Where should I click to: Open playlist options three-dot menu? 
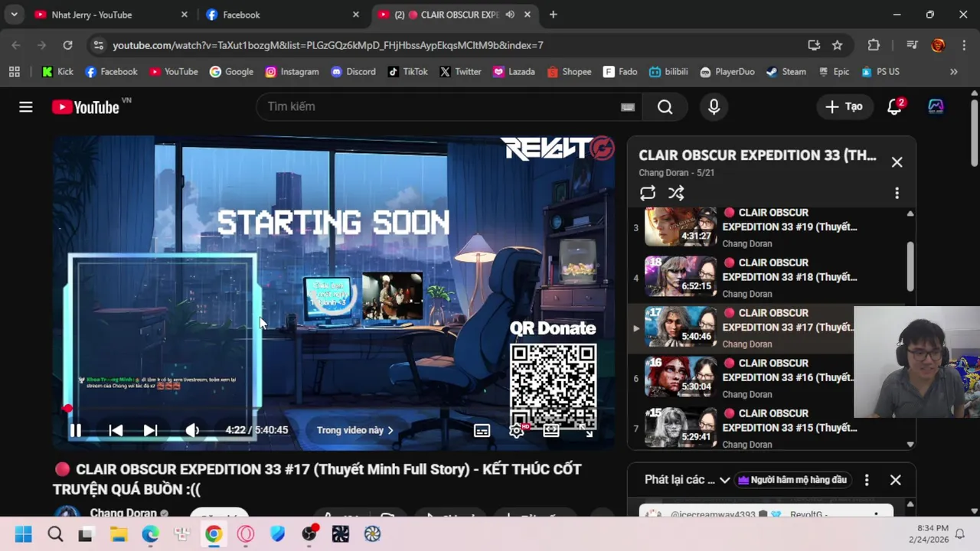[x=897, y=194]
